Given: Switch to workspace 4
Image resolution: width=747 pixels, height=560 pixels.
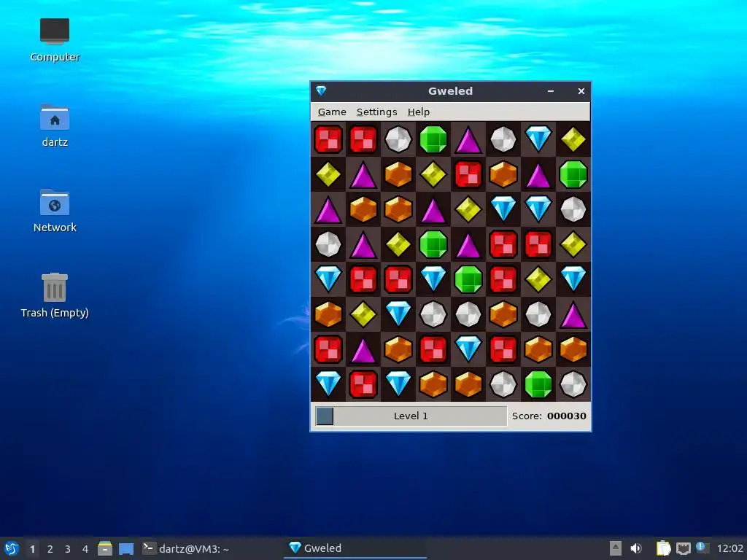Looking at the screenshot, I should pyautogui.click(x=85, y=549).
